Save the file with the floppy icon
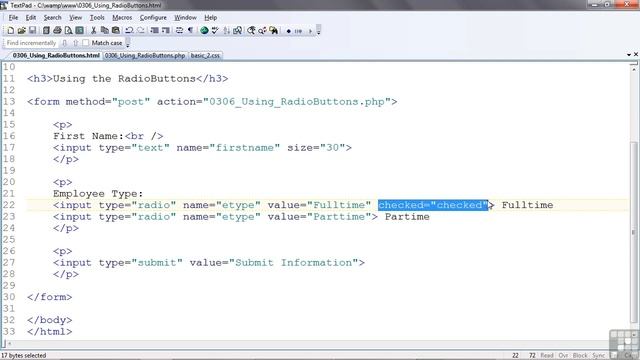 (x=32, y=31)
